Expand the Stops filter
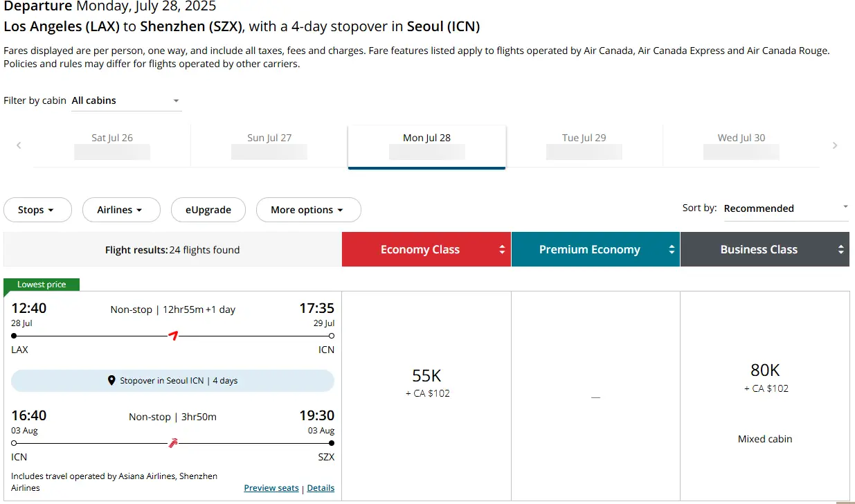 (x=37, y=210)
